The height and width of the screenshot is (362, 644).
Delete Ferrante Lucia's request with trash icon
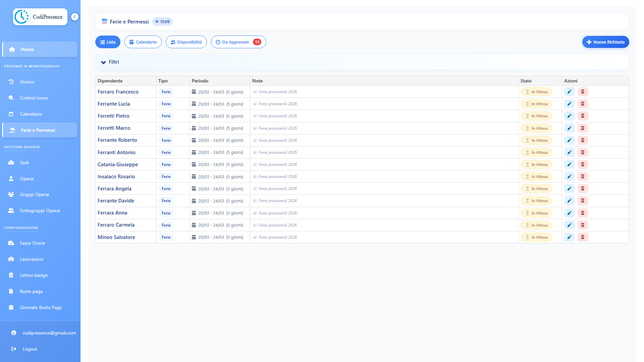click(583, 104)
